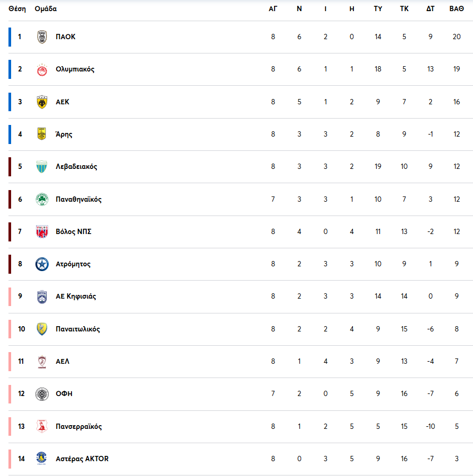Click the blue position marker beside ΠΑΟΚ
The image size is (473, 476).
(10, 37)
